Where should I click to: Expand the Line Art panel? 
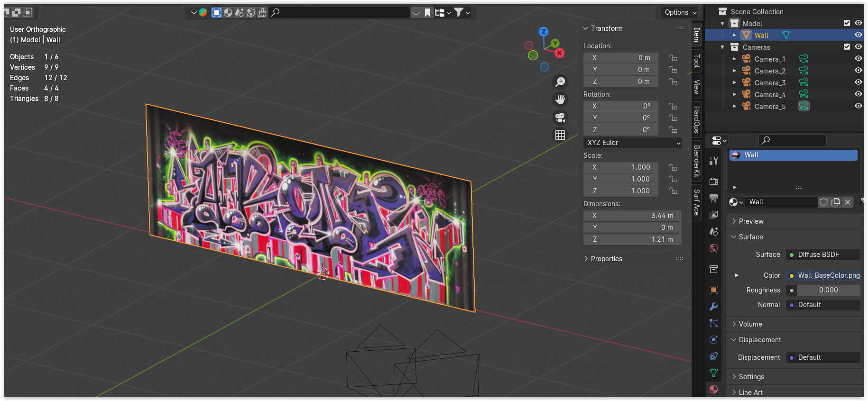tap(734, 392)
